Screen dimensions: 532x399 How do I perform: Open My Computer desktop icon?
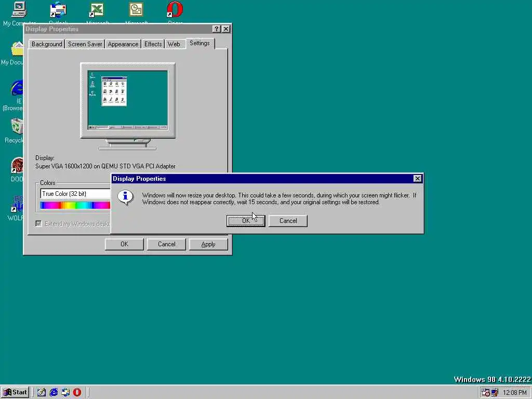pos(19,10)
